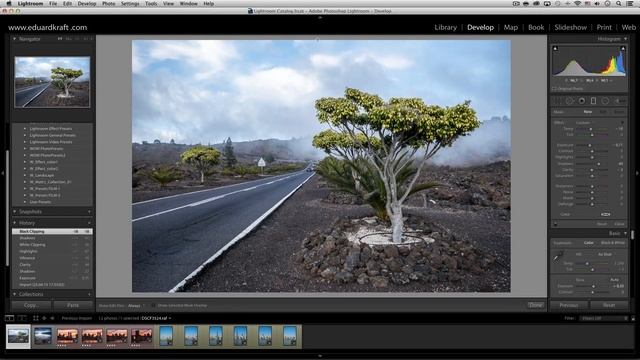Image resolution: width=640 pixels, height=360 pixels.
Task: Add a new collection with plus icon
Action: 89,294
